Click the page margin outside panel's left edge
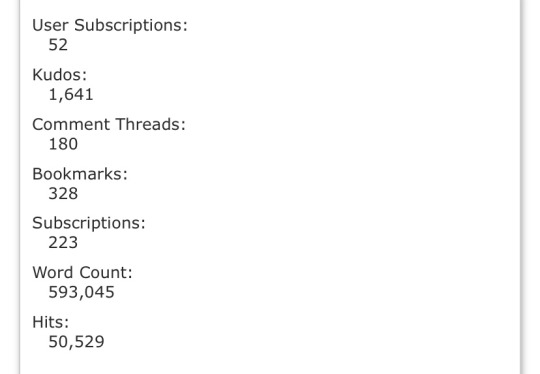Viewport: 540px width, 374px height. pyautogui.click(x=9, y=187)
